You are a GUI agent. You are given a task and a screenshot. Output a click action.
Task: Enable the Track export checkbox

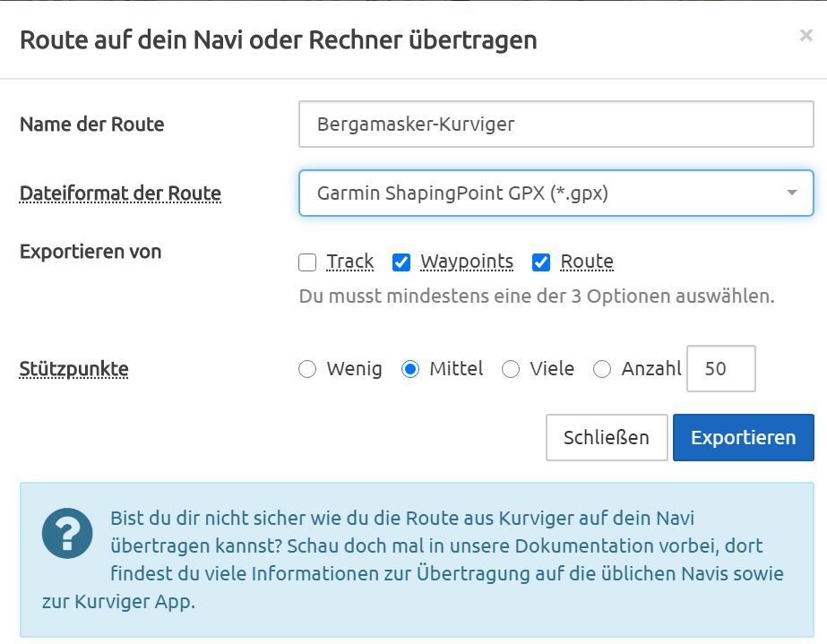tap(307, 262)
